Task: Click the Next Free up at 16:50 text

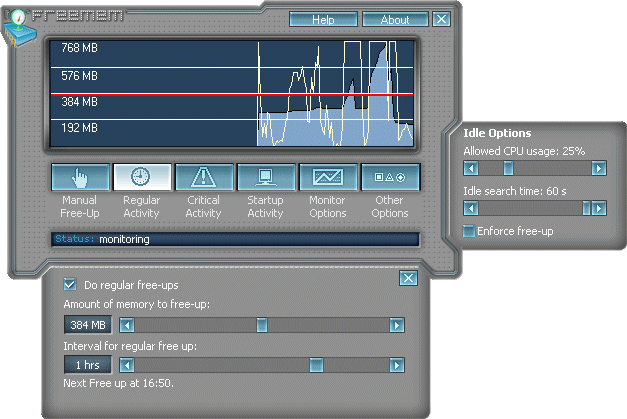Action: pyautogui.click(x=118, y=383)
